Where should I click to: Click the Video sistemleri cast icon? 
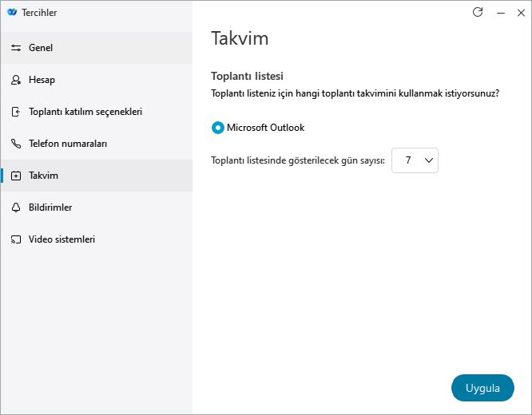[x=16, y=239]
